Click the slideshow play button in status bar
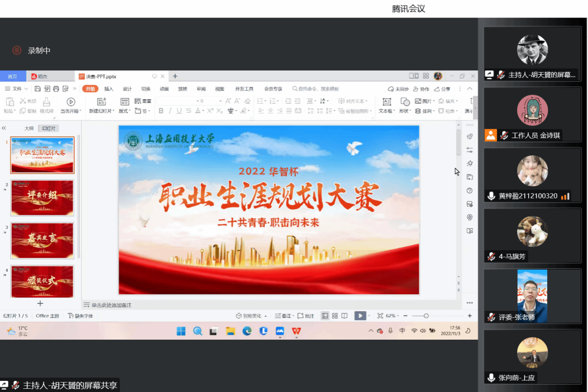This screenshot has height=392, width=588. [x=360, y=316]
